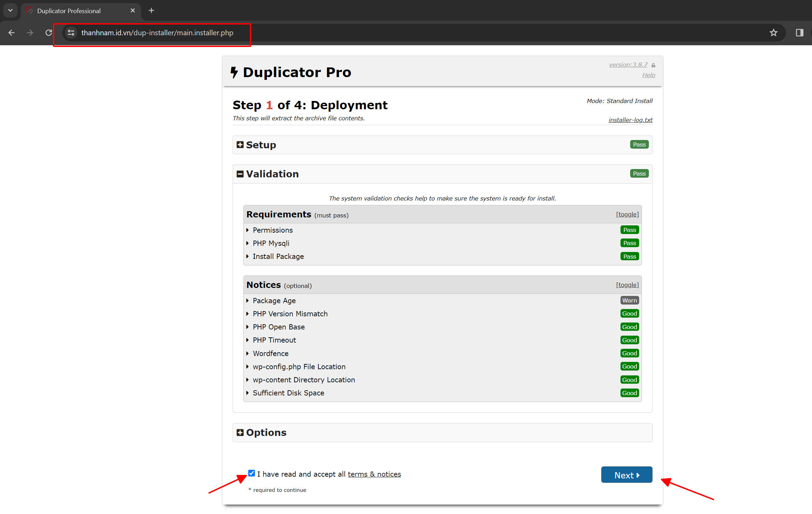The width and height of the screenshot is (812, 514).
Task: View site information icon in address bar
Action: point(71,32)
